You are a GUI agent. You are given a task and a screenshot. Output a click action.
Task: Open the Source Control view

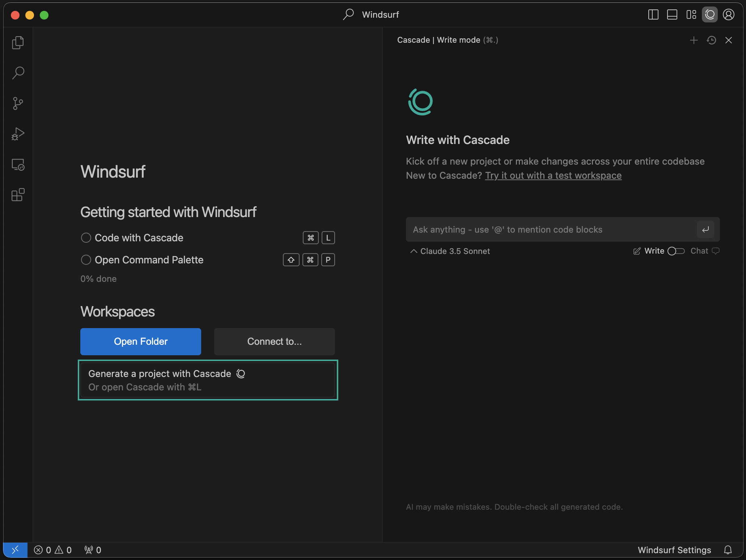(18, 103)
